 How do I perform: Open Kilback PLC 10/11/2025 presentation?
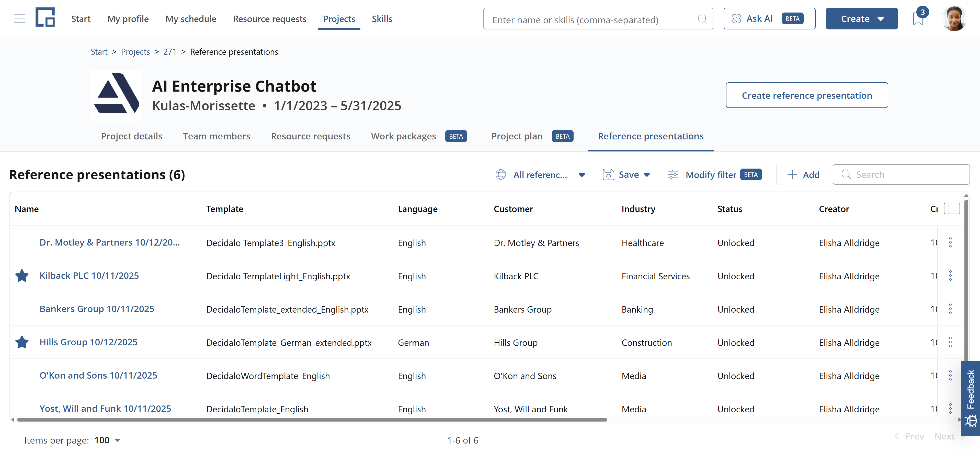click(x=89, y=276)
